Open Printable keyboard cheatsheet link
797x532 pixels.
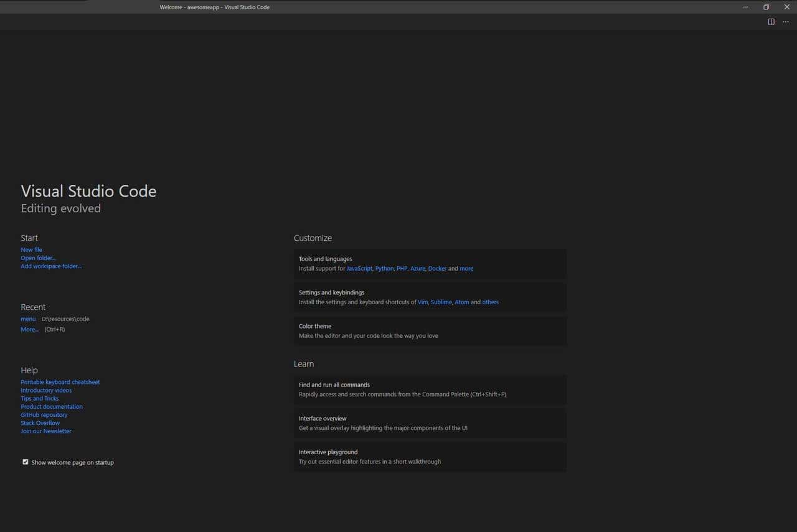60,382
